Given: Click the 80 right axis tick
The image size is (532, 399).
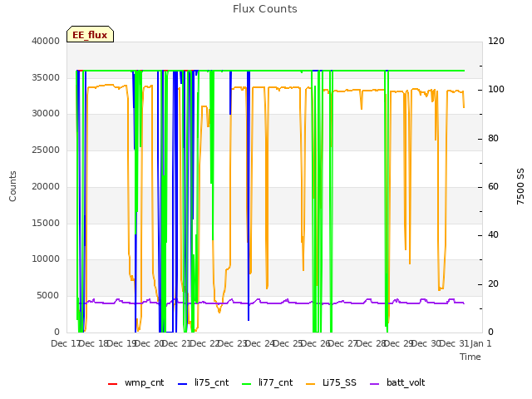Looking at the screenshot, I should coord(493,139).
